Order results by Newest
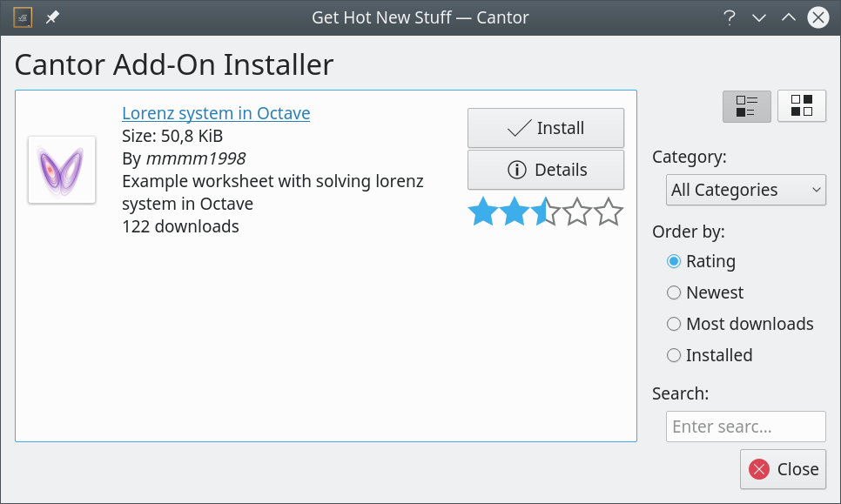This screenshot has width=841, height=504. [674, 292]
